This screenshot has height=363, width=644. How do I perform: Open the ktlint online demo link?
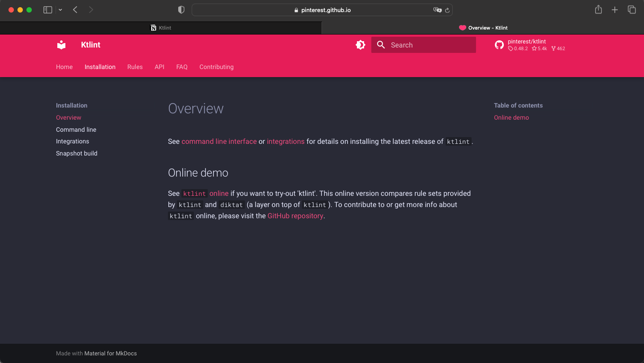pyautogui.click(x=205, y=194)
